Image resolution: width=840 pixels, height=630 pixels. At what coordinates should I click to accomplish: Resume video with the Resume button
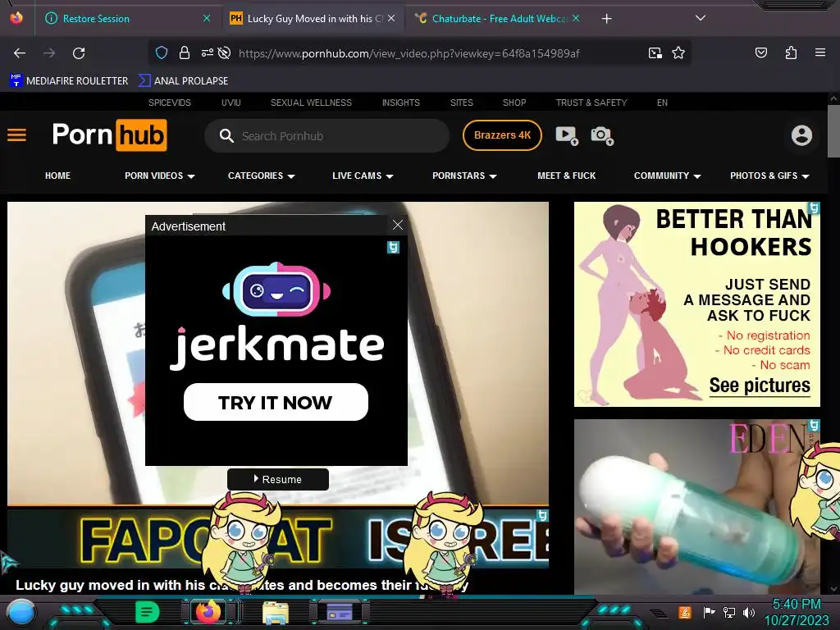[277, 479]
